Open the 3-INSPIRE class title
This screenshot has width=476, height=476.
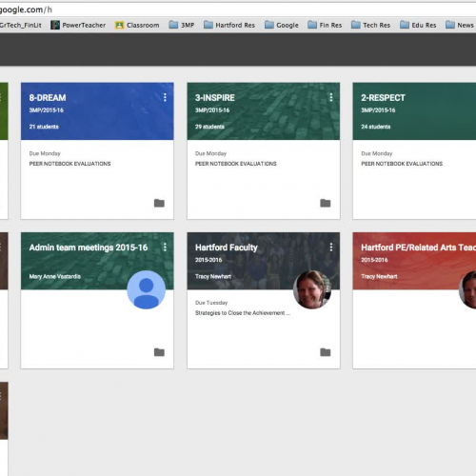pyautogui.click(x=215, y=98)
